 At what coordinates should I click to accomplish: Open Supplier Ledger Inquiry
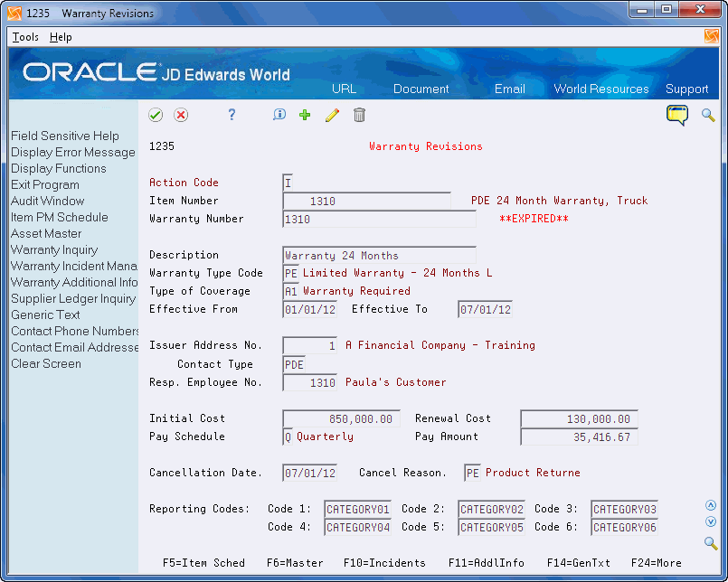[73, 298]
